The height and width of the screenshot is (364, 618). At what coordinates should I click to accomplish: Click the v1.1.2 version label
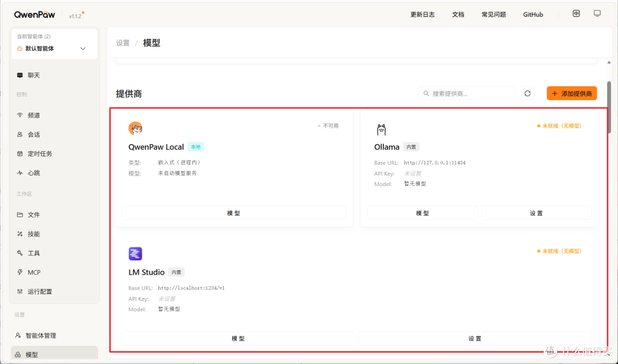coord(75,16)
